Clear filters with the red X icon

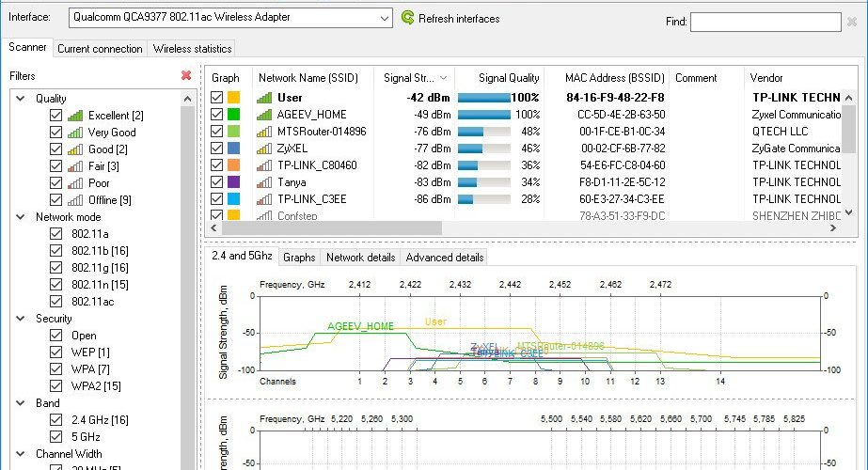(186, 75)
